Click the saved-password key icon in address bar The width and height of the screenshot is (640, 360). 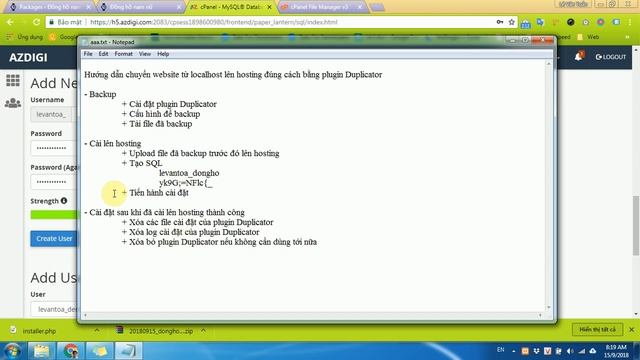pyautogui.click(x=500, y=22)
